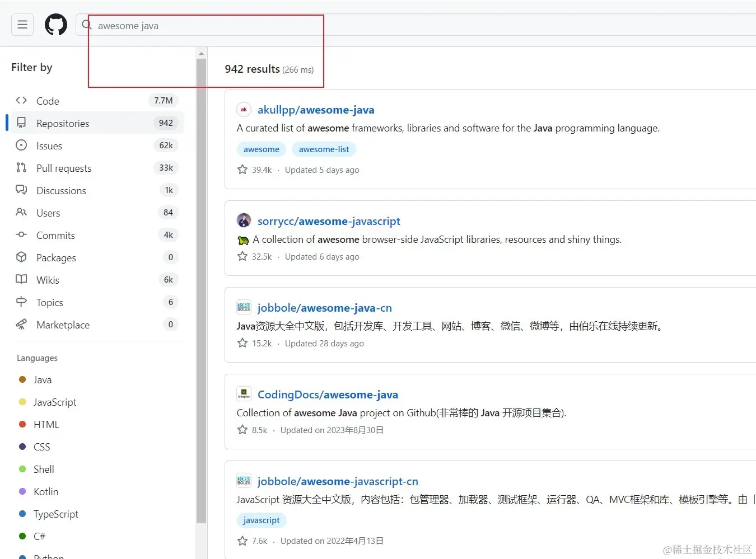This screenshot has height=559, width=756.
Task: Click the HTML red color dot
Action: 22,424
